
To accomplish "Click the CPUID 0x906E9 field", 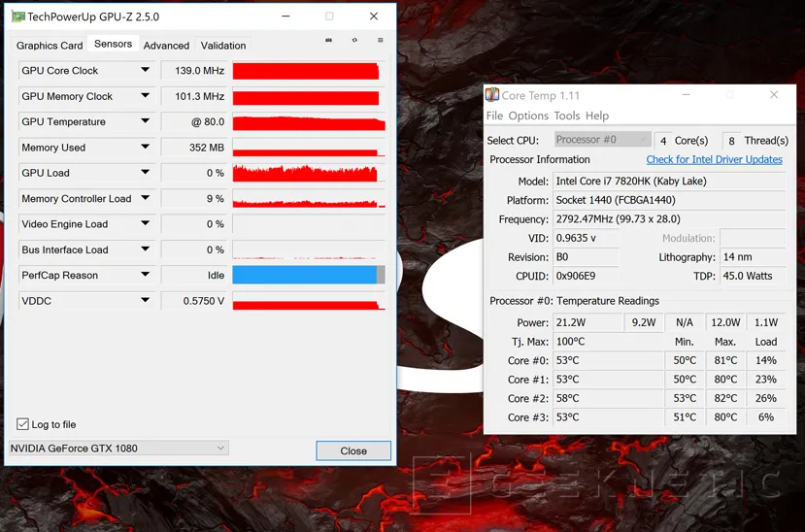I will pos(586,276).
